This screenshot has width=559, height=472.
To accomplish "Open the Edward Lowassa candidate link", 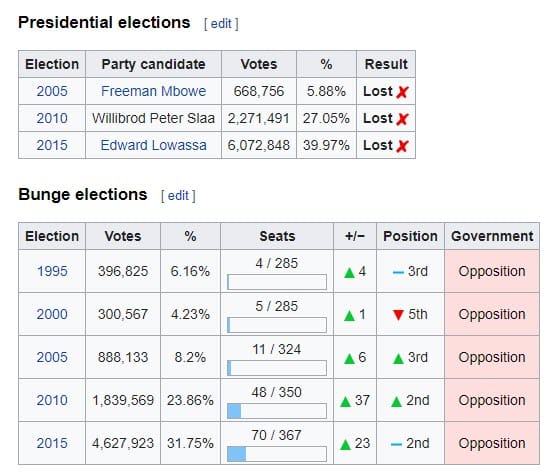I will [153, 145].
